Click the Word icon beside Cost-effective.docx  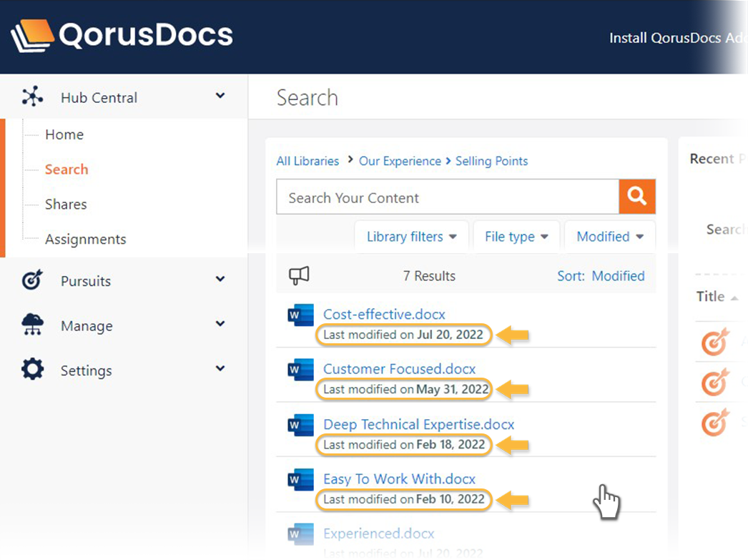coord(300,315)
